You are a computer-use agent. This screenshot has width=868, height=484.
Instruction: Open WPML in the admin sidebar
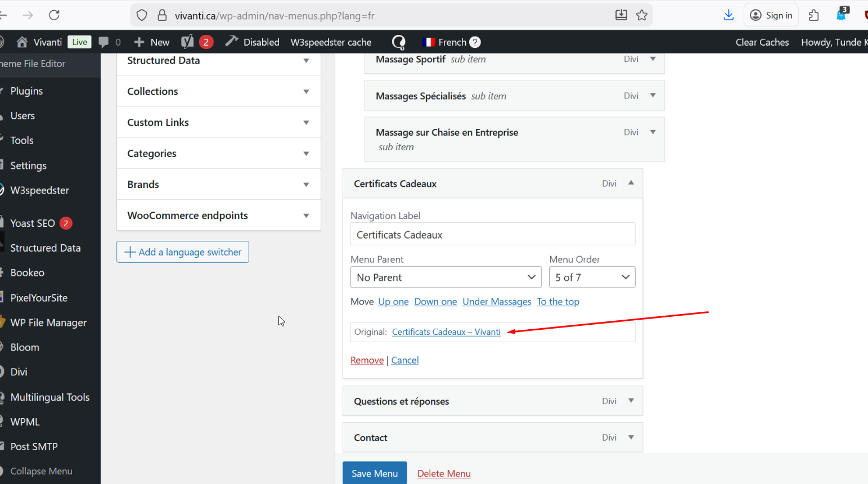(x=25, y=422)
